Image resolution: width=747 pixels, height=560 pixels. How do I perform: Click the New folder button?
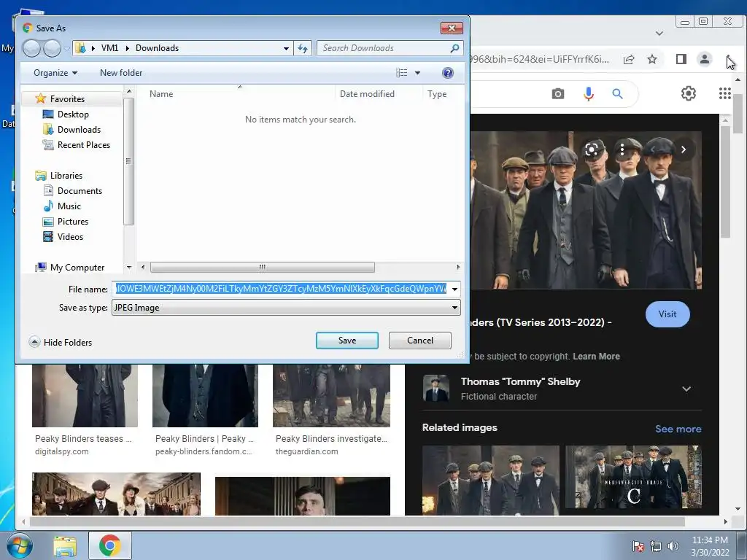121,73
